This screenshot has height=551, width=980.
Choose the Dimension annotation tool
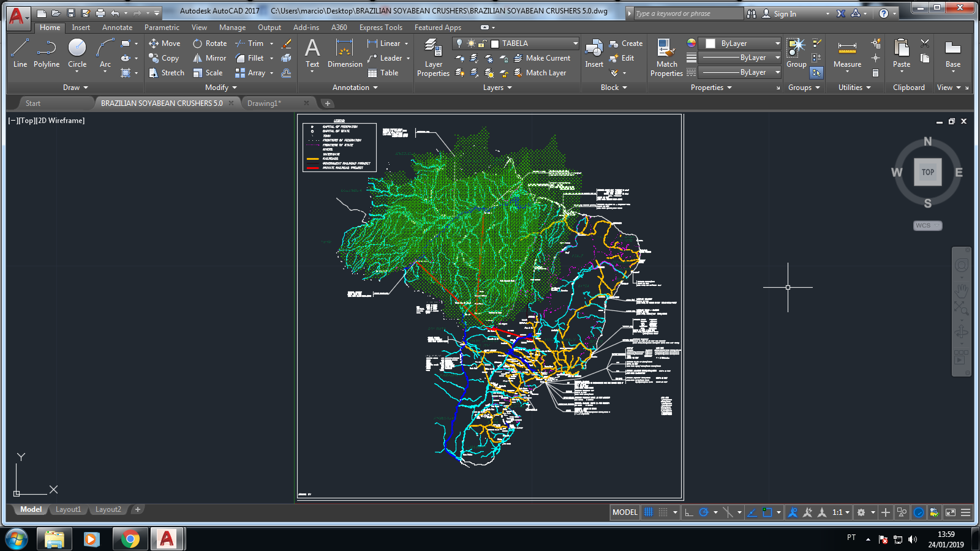click(x=345, y=54)
